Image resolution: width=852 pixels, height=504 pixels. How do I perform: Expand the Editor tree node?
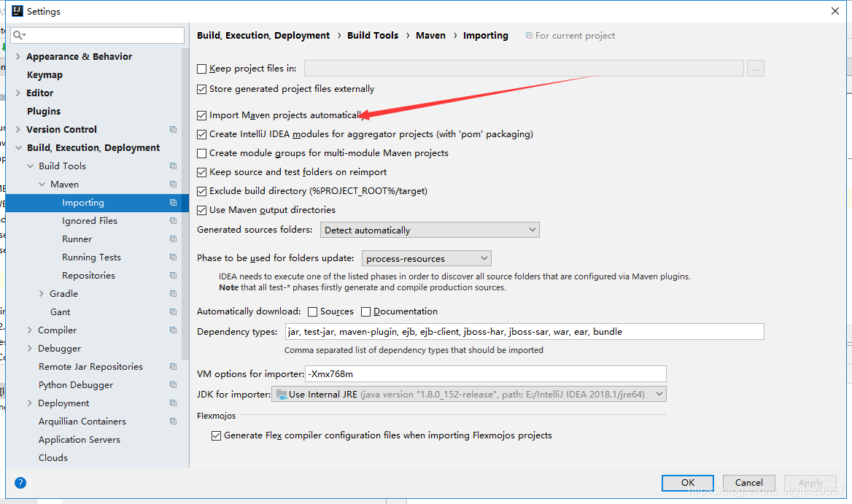18,93
